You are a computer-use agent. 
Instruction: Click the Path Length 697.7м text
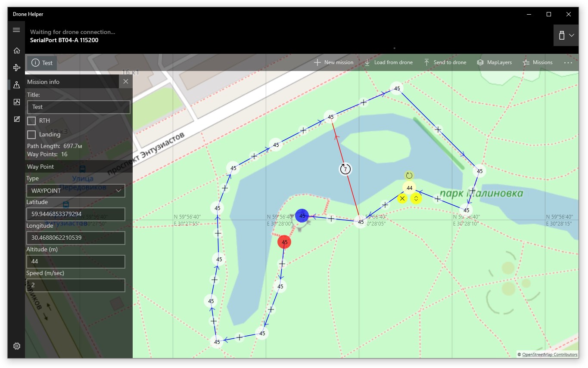click(55, 146)
